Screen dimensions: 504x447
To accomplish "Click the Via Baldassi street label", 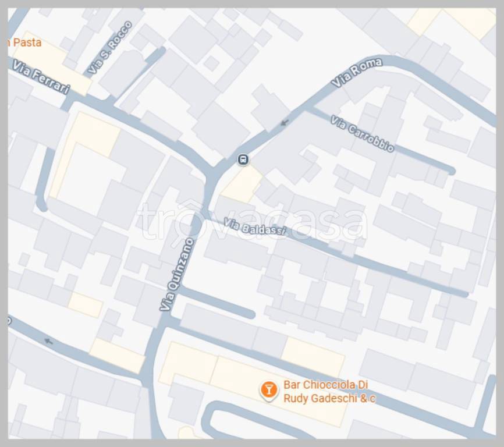I will click(254, 226).
